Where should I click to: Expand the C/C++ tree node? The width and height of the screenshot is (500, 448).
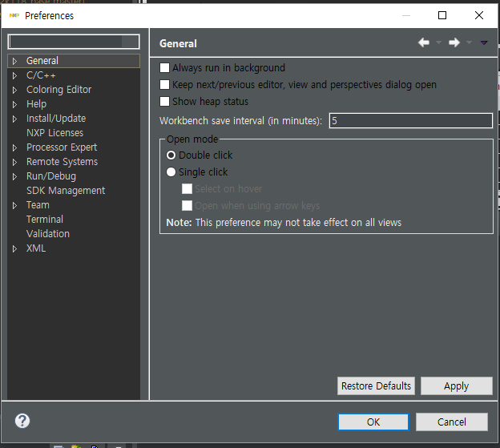coord(14,75)
